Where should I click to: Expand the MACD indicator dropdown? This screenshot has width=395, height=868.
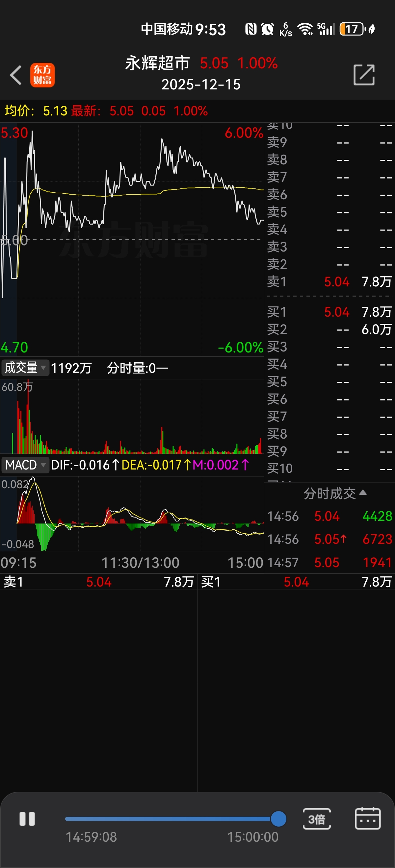point(25,465)
